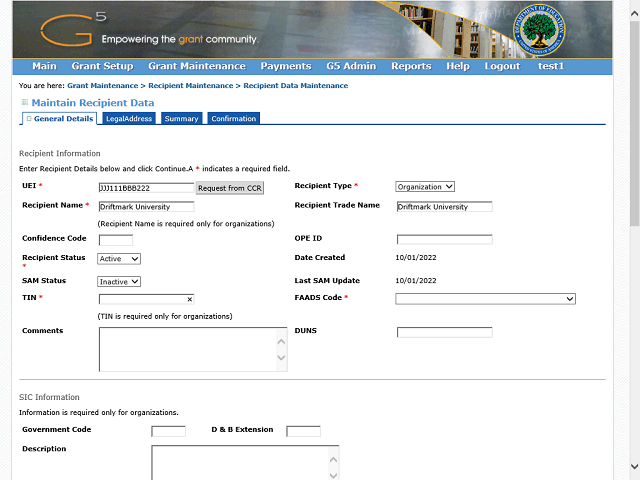Click into the D & B Extension field
The width and height of the screenshot is (640, 480).
[303, 431]
